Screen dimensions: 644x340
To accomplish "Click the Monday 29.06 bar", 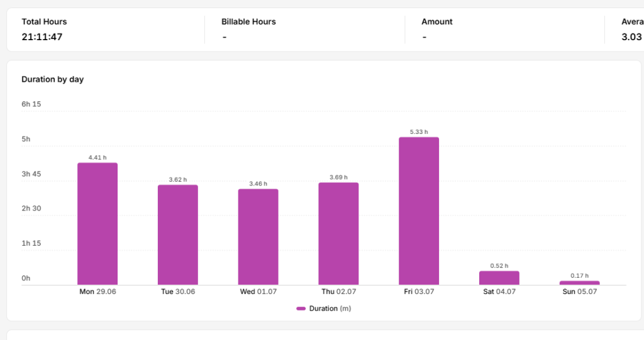I will (x=97, y=224).
